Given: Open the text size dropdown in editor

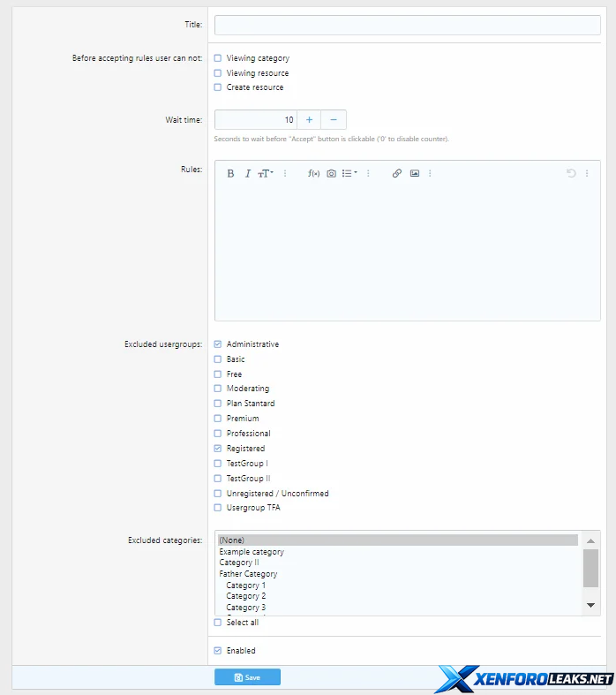Looking at the screenshot, I should coord(266,174).
